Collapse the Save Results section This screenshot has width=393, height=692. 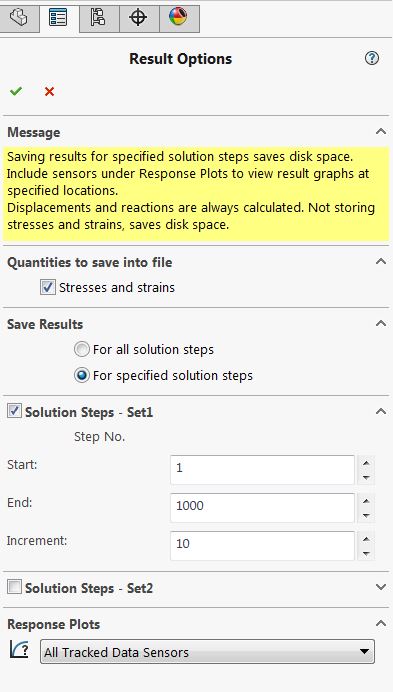(x=381, y=323)
